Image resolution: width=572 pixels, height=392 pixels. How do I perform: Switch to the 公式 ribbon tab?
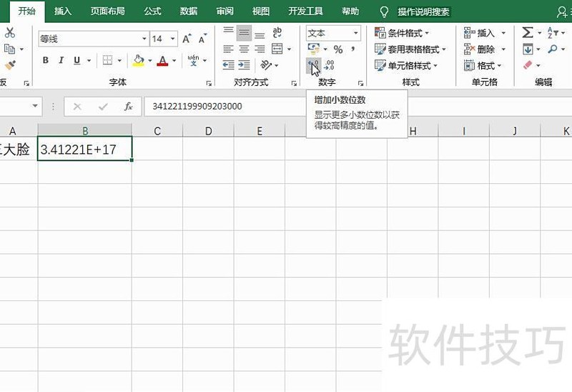click(x=152, y=11)
